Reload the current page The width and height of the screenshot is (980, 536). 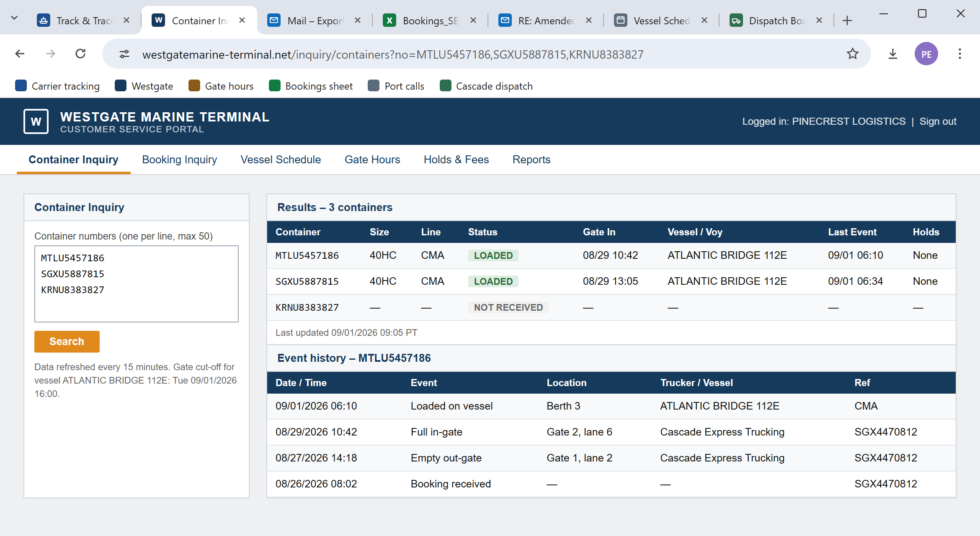tap(80, 54)
